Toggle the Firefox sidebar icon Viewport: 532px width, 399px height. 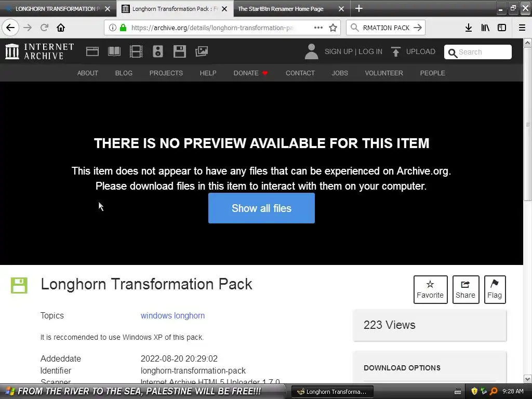[502, 28]
